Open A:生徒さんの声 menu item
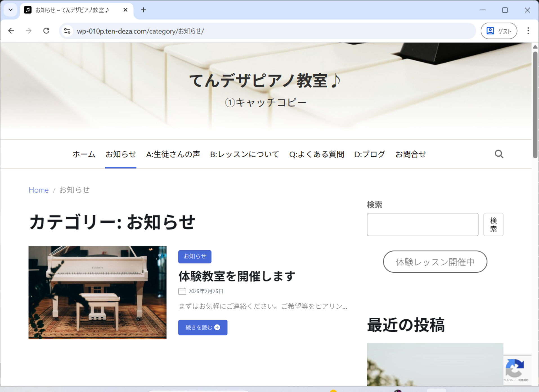 (x=173, y=154)
